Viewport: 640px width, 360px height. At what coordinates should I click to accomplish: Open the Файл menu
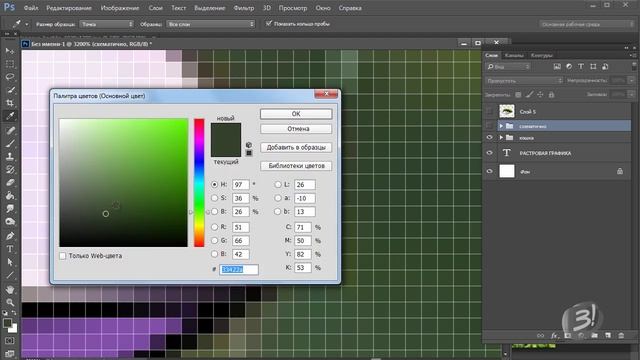31,8
